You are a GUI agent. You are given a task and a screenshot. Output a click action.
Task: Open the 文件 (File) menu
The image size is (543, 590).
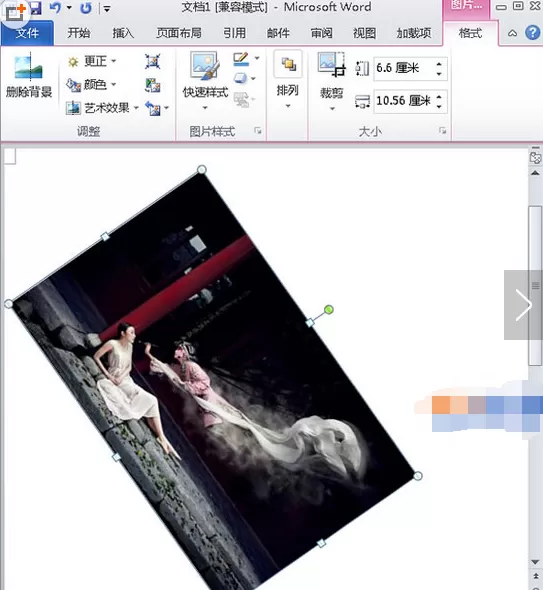pos(27,33)
